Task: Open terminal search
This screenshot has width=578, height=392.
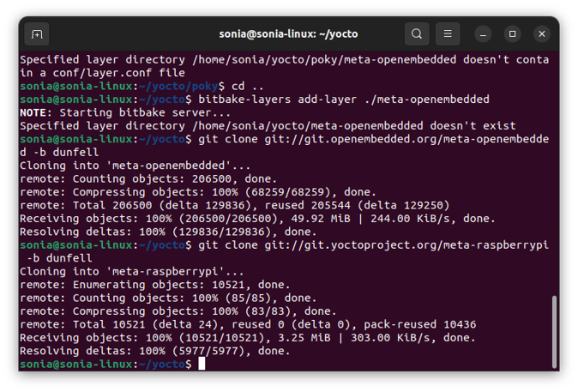Action: [x=417, y=34]
